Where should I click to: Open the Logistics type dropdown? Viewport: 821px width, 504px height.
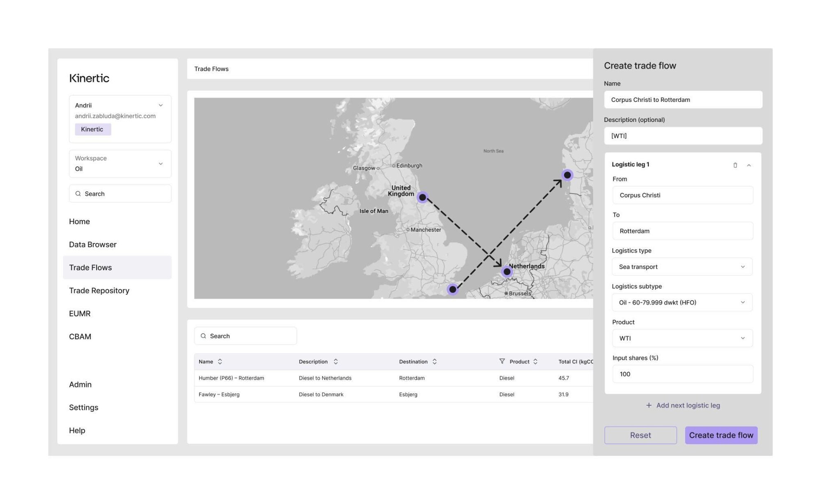(682, 267)
